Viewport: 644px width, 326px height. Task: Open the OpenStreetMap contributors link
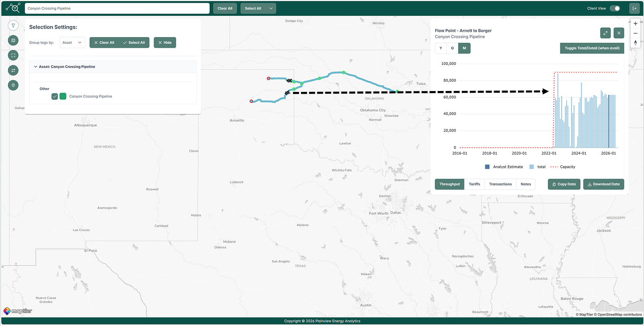[618, 315]
